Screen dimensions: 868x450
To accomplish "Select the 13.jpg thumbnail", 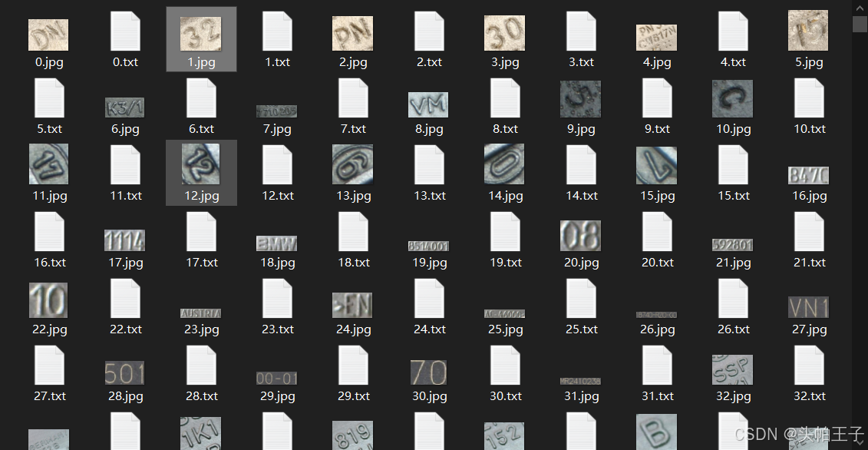I will 352,164.
